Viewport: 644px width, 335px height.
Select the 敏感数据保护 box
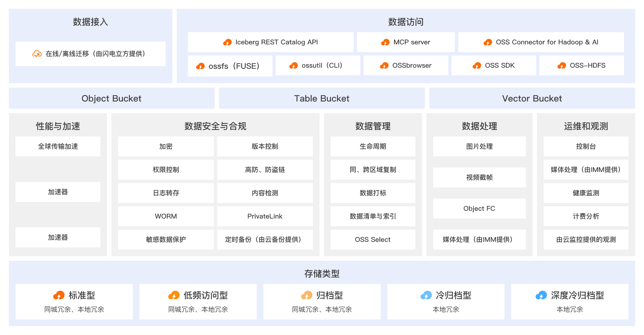166,240
